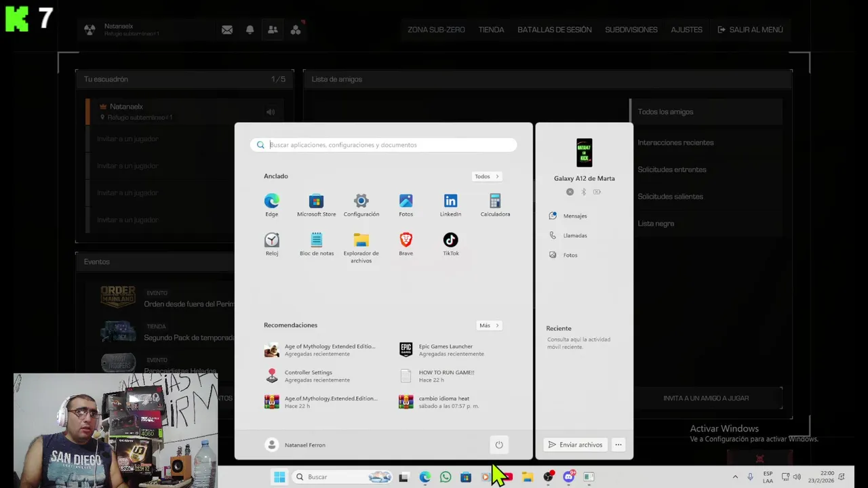Open Explorador de archivos pinned app
Image resolution: width=868 pixels, height=488 pixels.
pyautogui.click(x=361, y=247)
